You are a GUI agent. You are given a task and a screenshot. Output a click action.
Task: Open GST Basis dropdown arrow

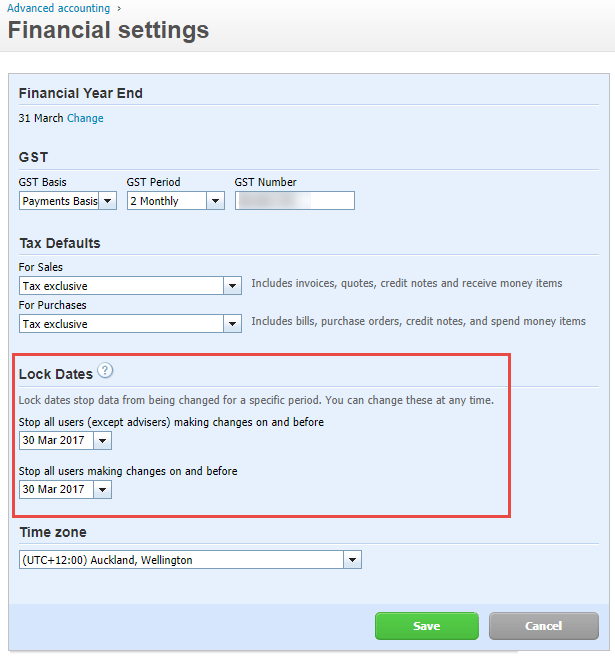click(108, 201)
